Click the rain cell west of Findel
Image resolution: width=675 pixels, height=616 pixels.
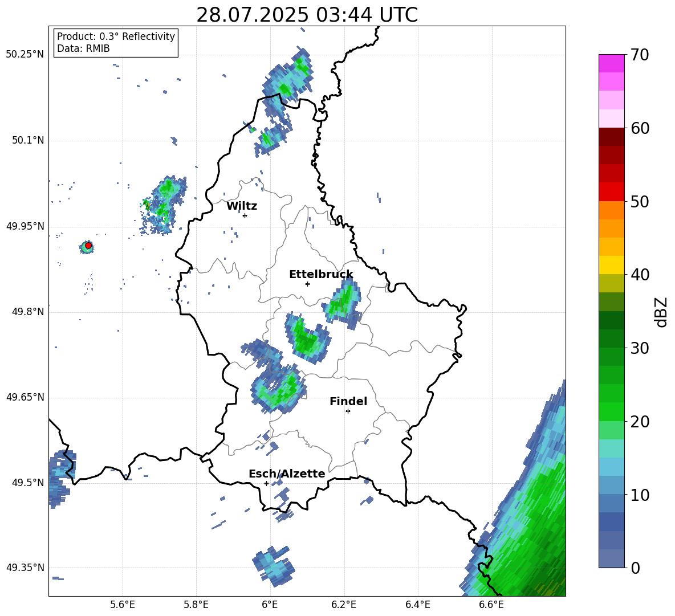(x=278, y=389)
